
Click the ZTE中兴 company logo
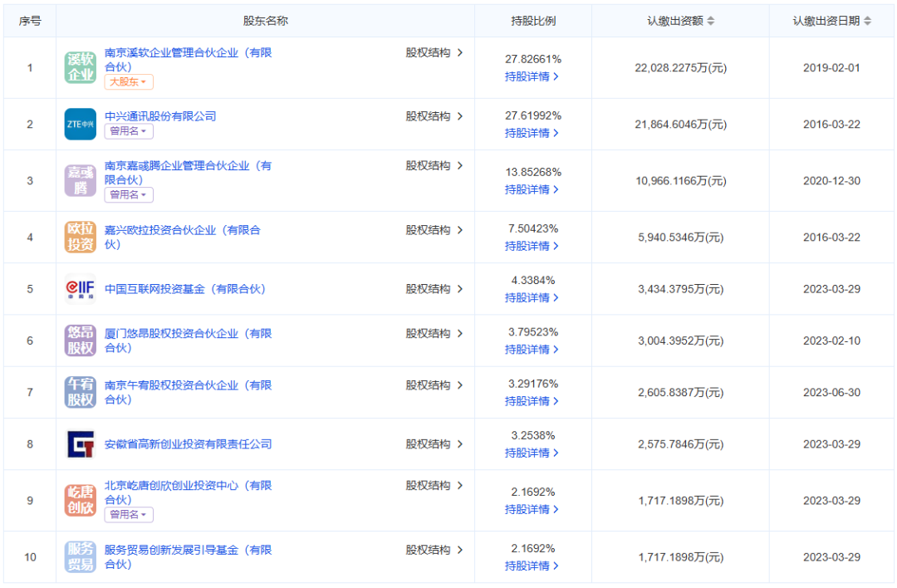pos(80,124)
